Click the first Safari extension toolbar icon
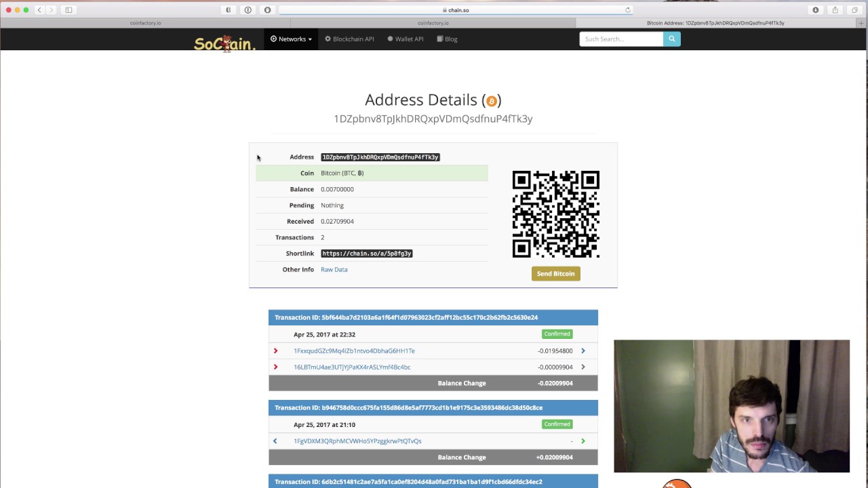The height and width of the screenshot is (488, 868). coord(228,10)
